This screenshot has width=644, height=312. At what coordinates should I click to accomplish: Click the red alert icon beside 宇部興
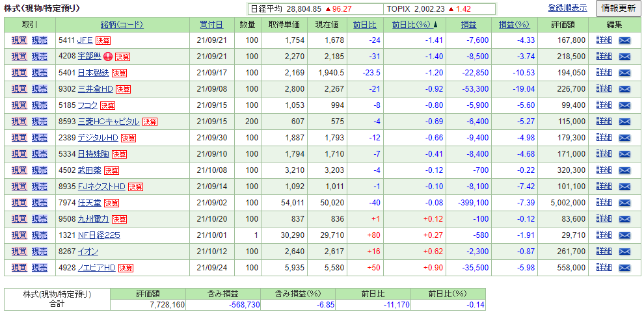click(108, 57)
